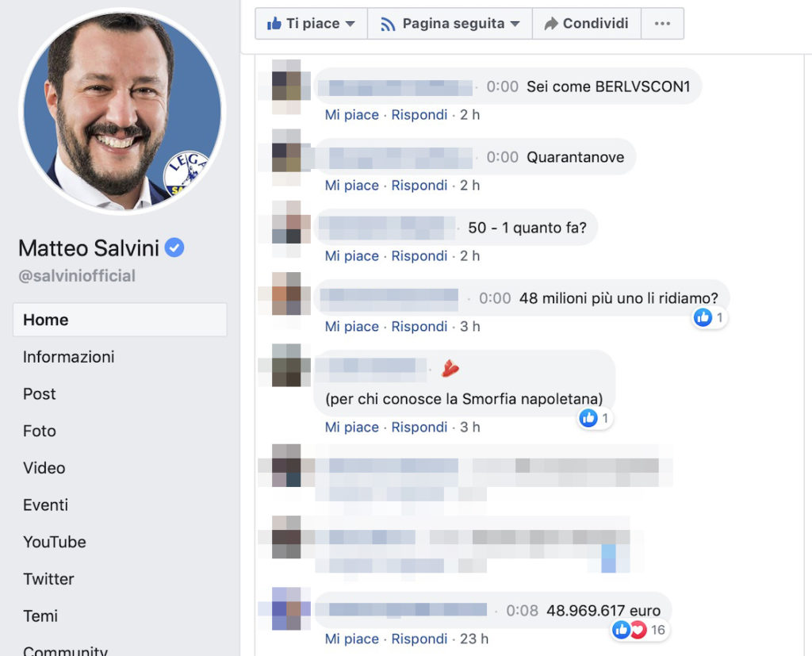Click Mi piace under Quarantanove comment
Image resolution: width=812 pixels, height=656 pixels.
pyautogui.click(x=351, y=186)
